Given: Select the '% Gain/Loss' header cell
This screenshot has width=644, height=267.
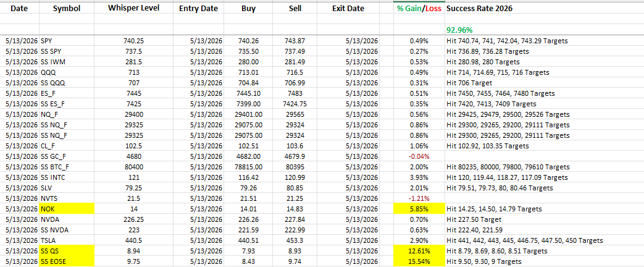Looking at the screenshot, I should pyautogui.click(x=419, y=8).
